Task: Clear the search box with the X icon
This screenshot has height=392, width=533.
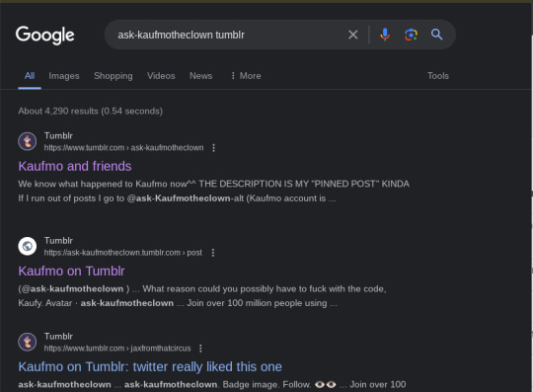Action: [353, 35]
